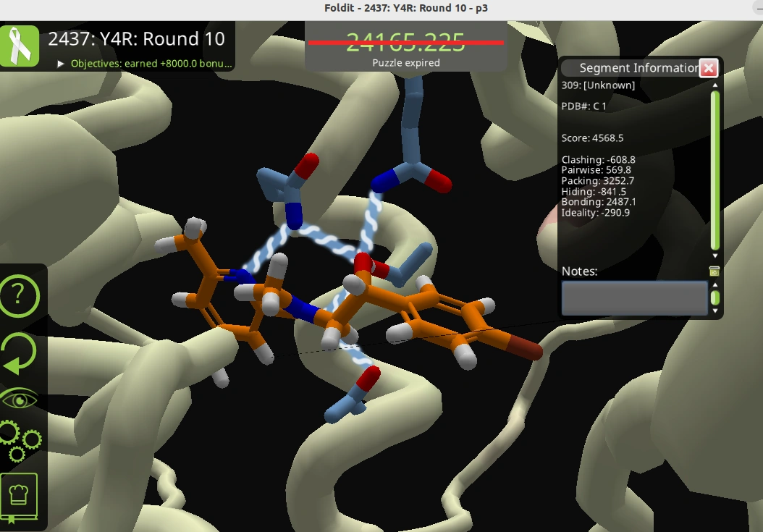763x532 pixels.
Task: Close the Segment Information panel
Action: (x=707, y=67)
